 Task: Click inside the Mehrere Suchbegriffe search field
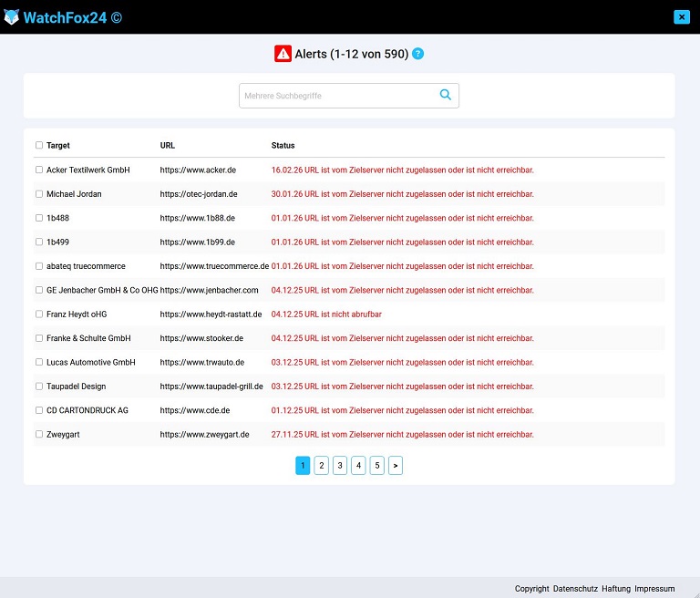click(x=337, y=96)
